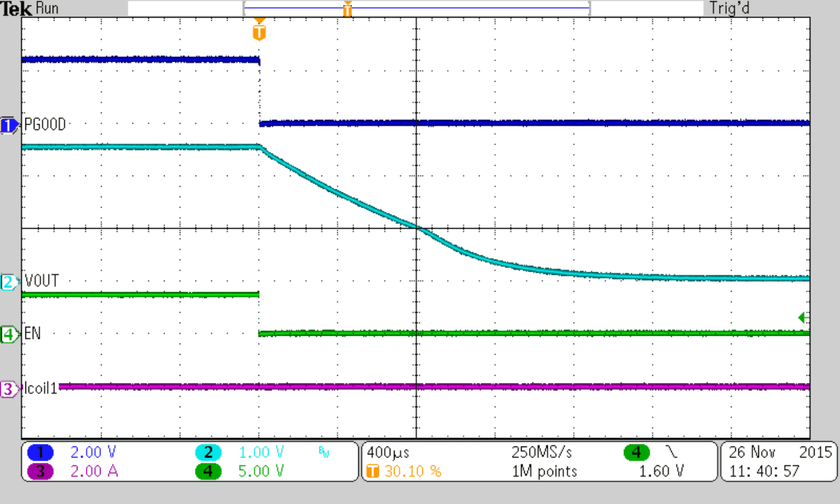Click the green channel 4 badge beside 5.00 V
The height and width of the screenshot is (504, 840).
[x=208, y=471]
